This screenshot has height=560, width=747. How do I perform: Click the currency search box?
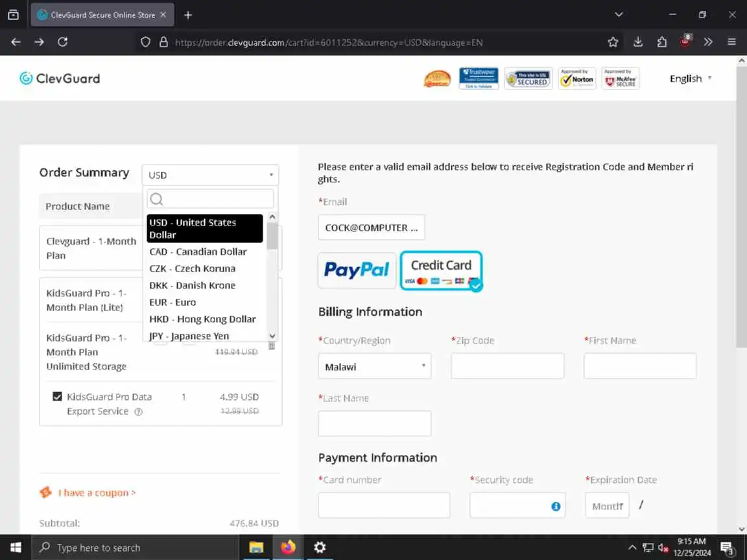point(210,199)
